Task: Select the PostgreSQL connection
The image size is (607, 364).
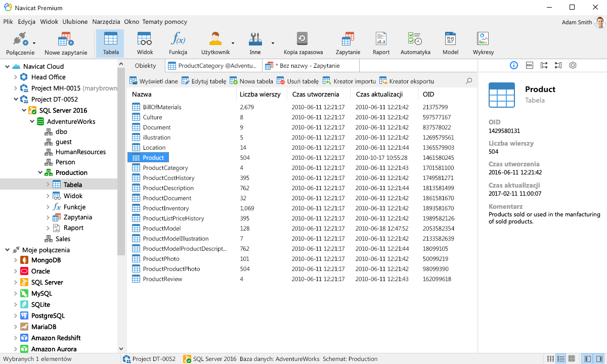Action: 48,315
